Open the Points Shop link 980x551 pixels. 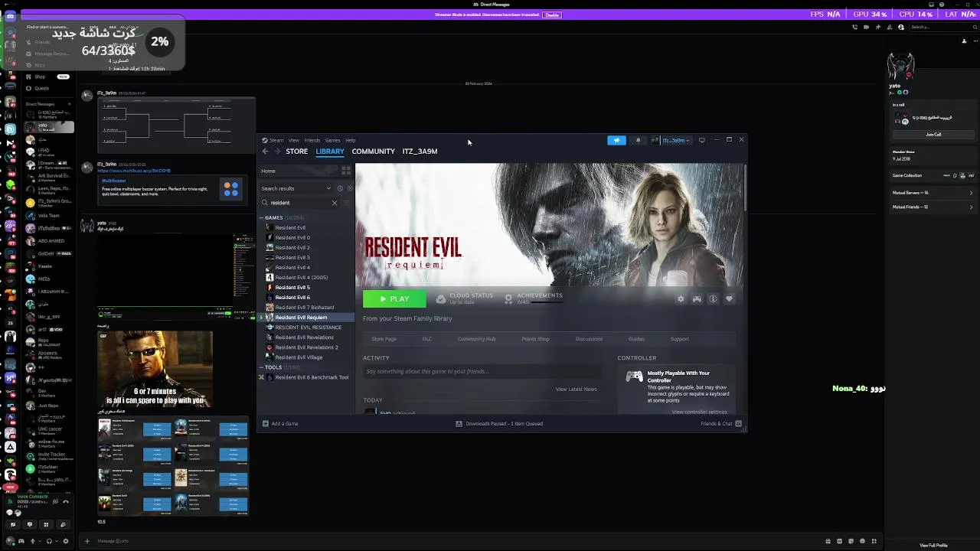point(535,339)
